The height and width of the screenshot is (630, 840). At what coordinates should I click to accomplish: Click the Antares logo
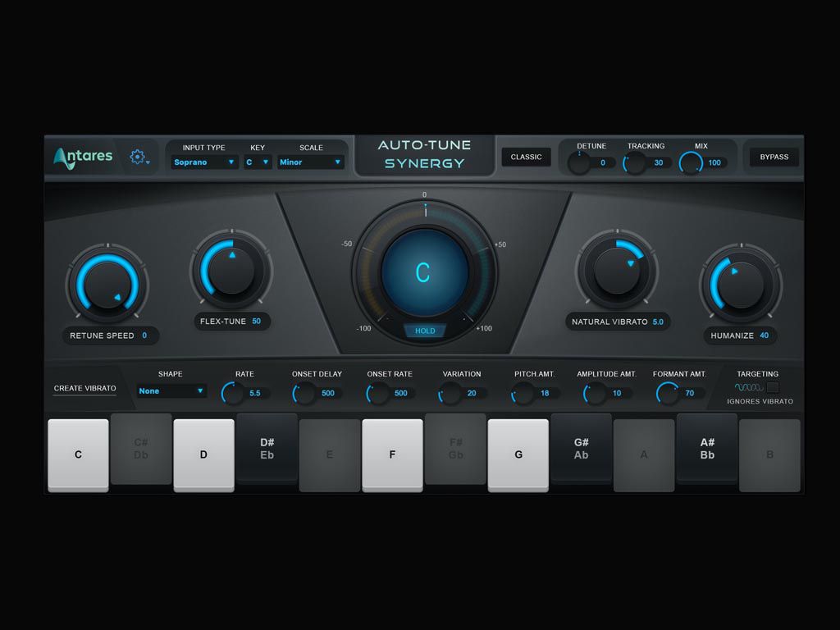83,157
